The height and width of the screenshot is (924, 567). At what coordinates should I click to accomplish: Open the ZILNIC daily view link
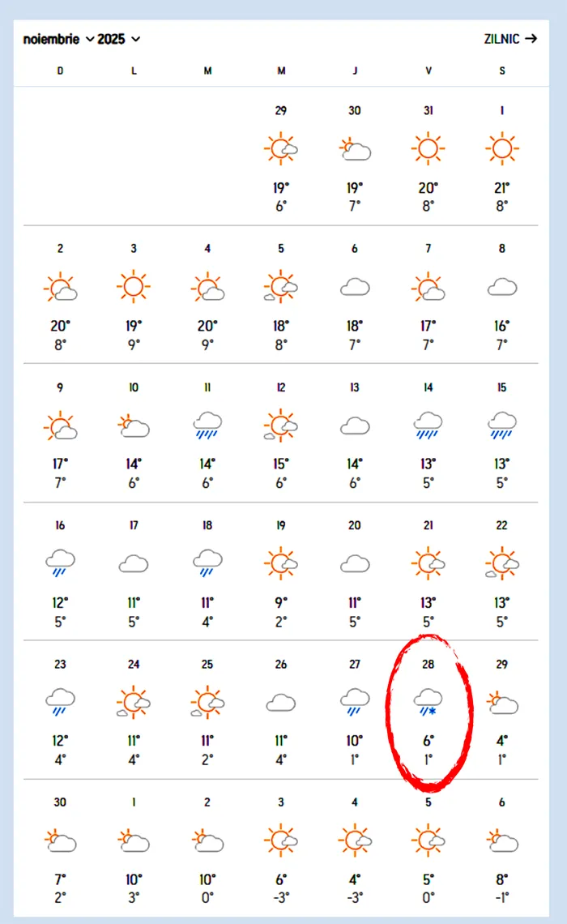510,38
